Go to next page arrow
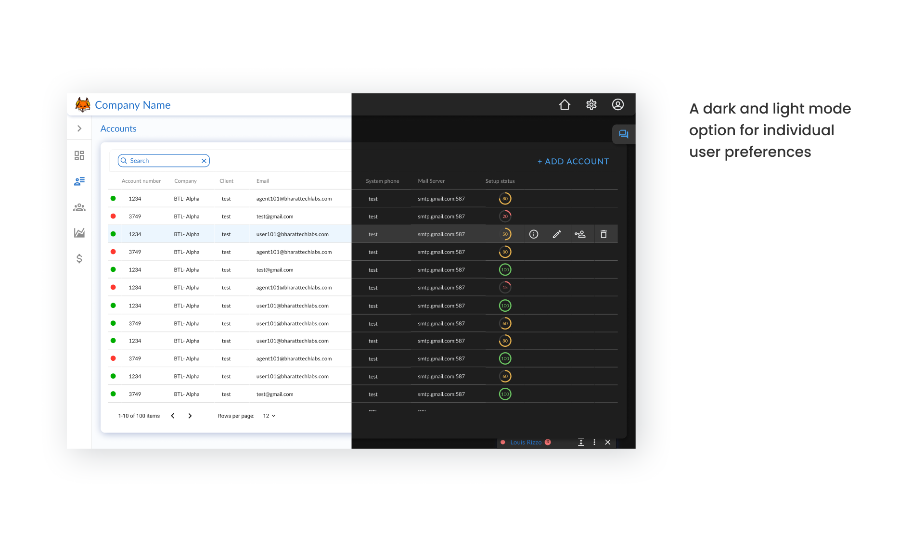 (x=190, y=416)
